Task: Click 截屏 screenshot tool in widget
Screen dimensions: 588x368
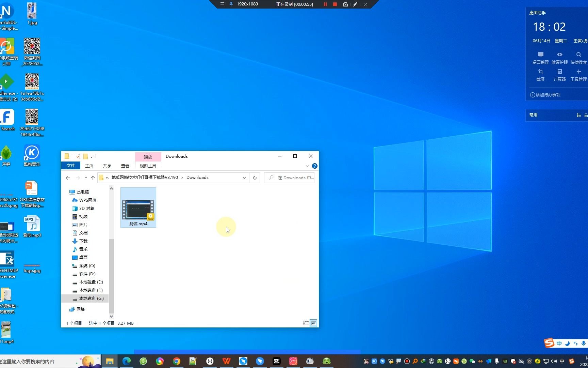Action: coord(540,75)
